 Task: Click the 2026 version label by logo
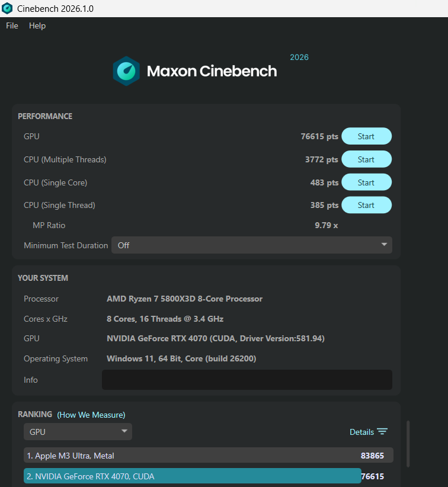(x=299, y=57)
